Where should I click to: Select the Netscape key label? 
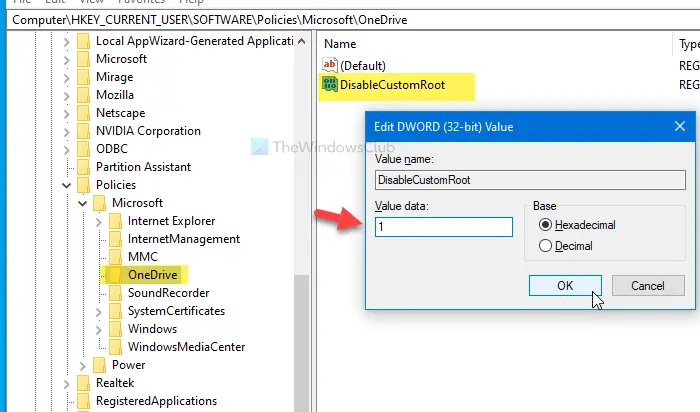click(121, 113)
